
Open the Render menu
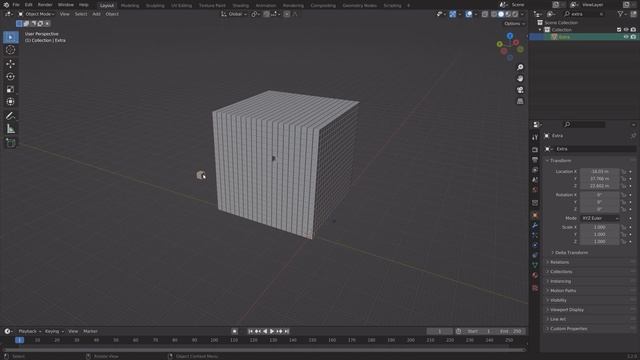pyautogui.click(x=45, y=5)
